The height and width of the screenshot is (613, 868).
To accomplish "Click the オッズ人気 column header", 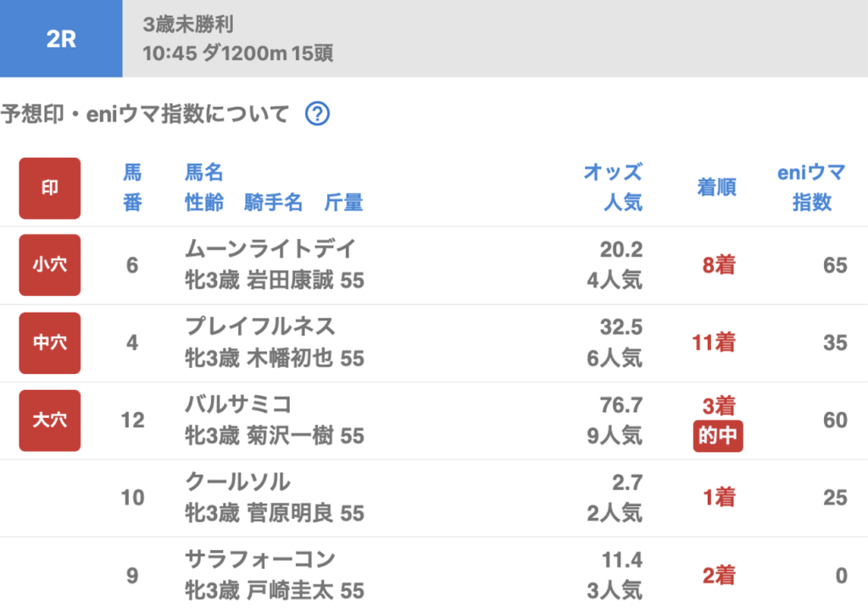I will [612, 187].
